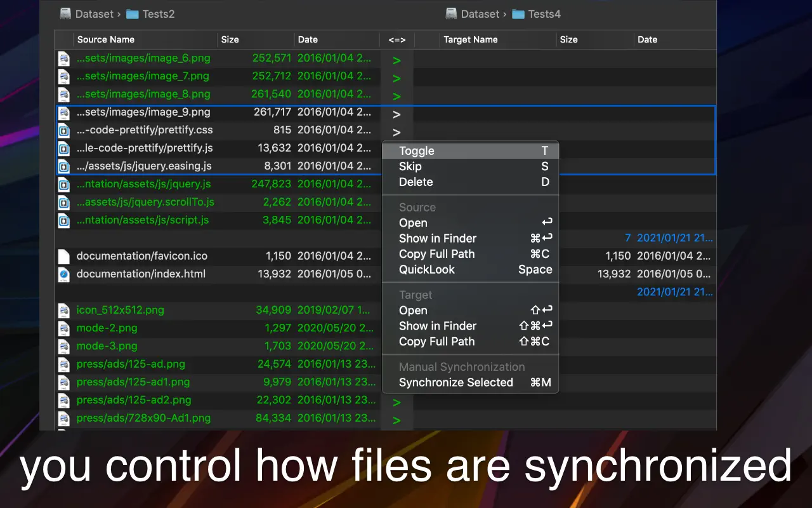Click the image_6.png file icon
812x508 pixels.
(x=64, y=58)
